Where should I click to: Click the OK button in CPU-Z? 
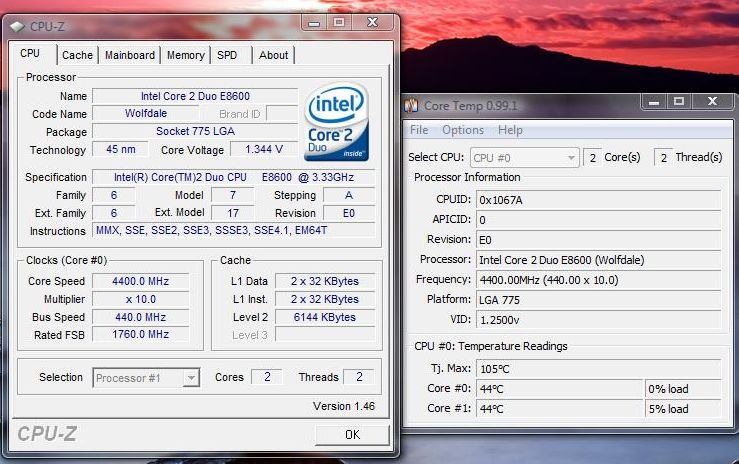(352, 434)
